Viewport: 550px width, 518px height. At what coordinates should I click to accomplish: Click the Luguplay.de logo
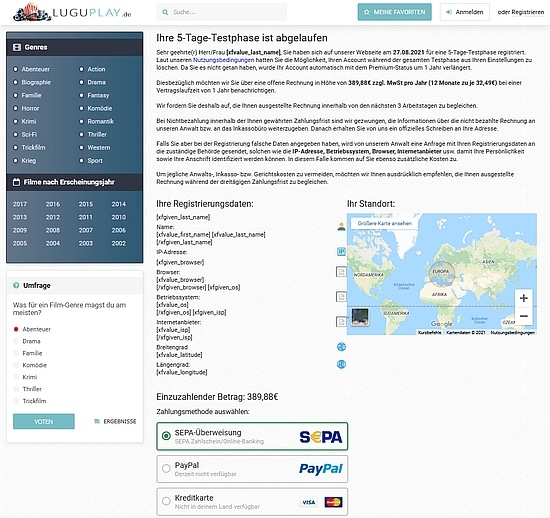(x=72, y=12)
